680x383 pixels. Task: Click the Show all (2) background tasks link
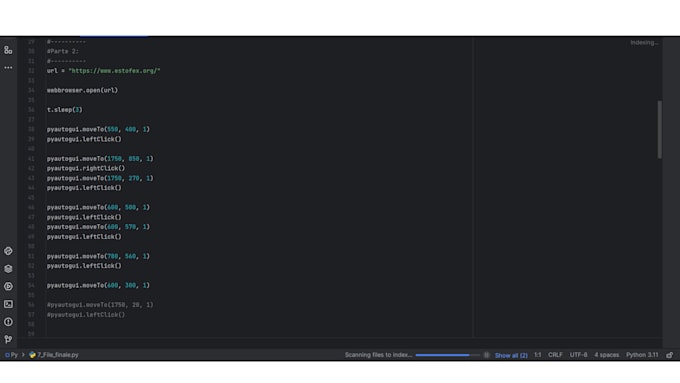pos(511,355)
